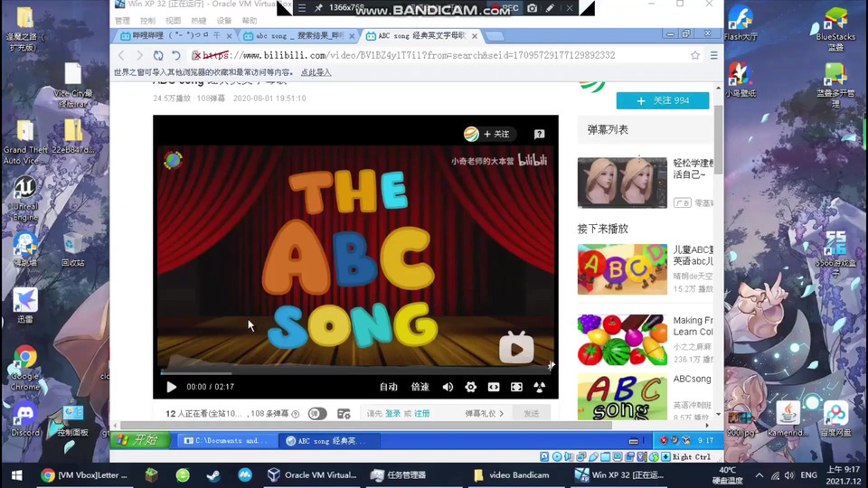Open the BlueStacks desktop icon
Viewport: 868px width, 488px height.
pyautogui.click(x=835, y=29)
